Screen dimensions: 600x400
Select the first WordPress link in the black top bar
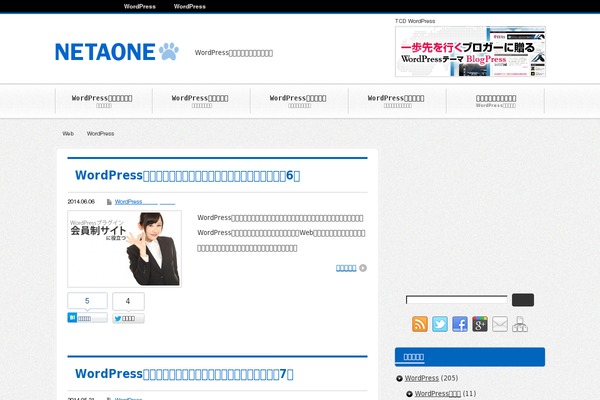(x=140, y=7)
